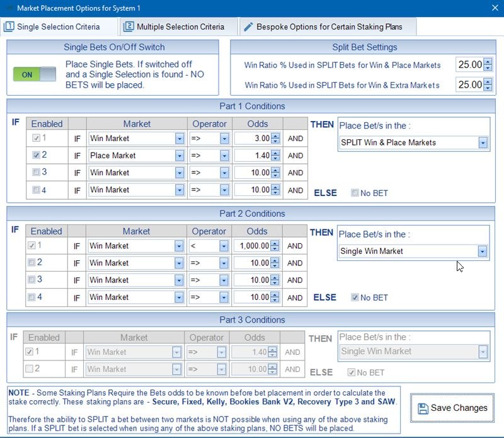Open Multiple Selection Criteria tab
Image resolution: width=504 pixels, height=438 pixels.
(x=178, y=26)
